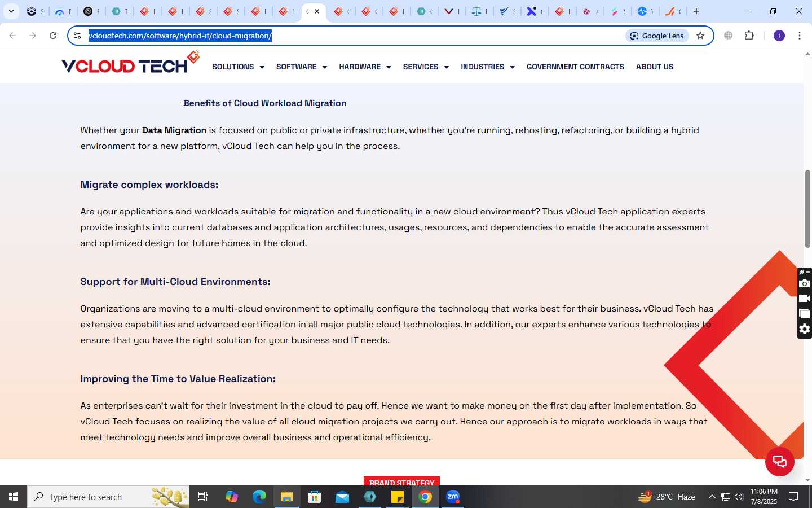Open the Chrome profile avatar
This screenshot has width=812, height=508.
(x=779, y=36)
